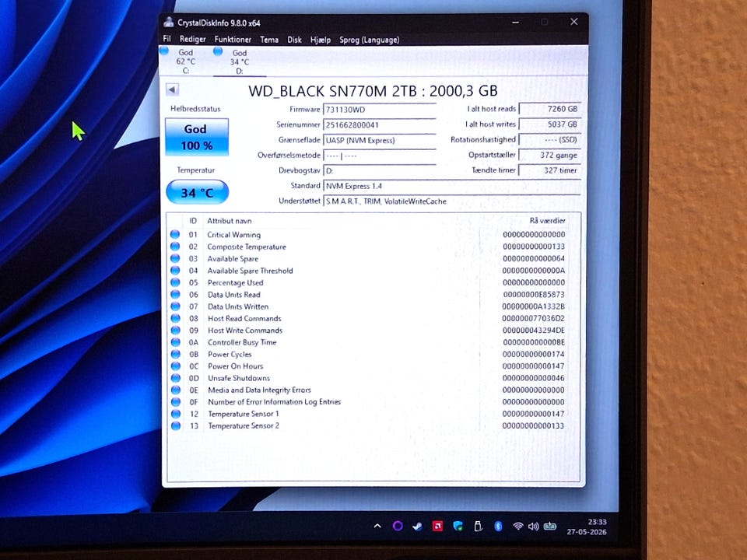Viewport: 747px width, 560px height.
Task: Click the Opstartstæller value 372 gange
Action: point(550,155)
